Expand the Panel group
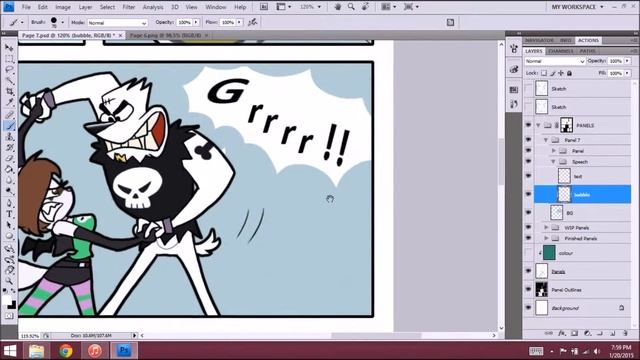The width and height of the screenshot is (640, 360). coord(554,151)
